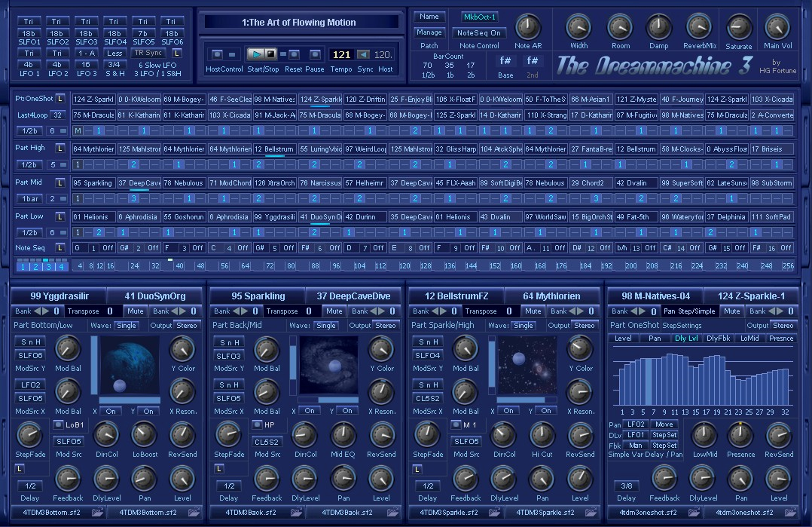Click the Reset button in transport

[294, 54]
